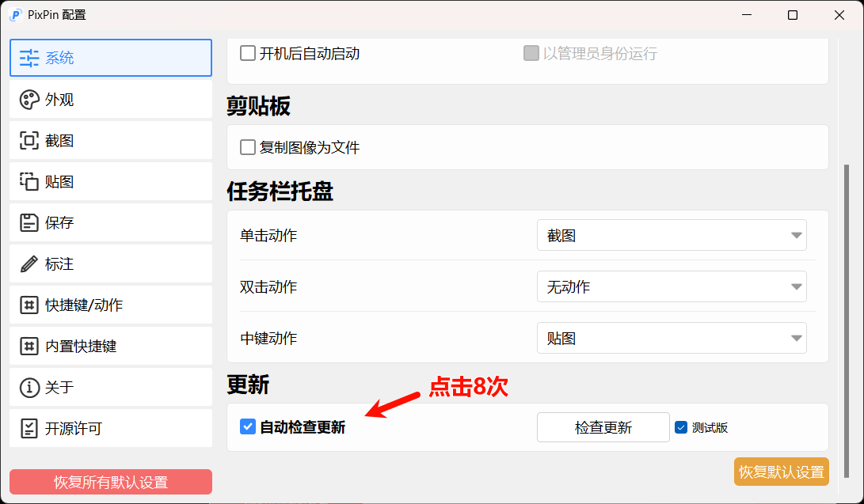Click the screenshot frame icon beside 截图
Image resolution: width=864 pixels, height=504 pixels.
[x=29, y=141]
